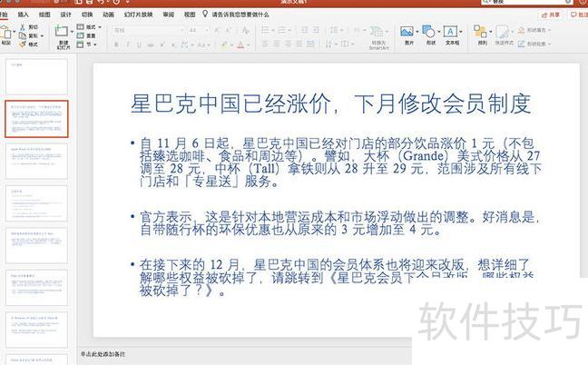This screenshot has height=365, width=588.
Task: Toggle Underline formatting
Action: pos(139,44)
